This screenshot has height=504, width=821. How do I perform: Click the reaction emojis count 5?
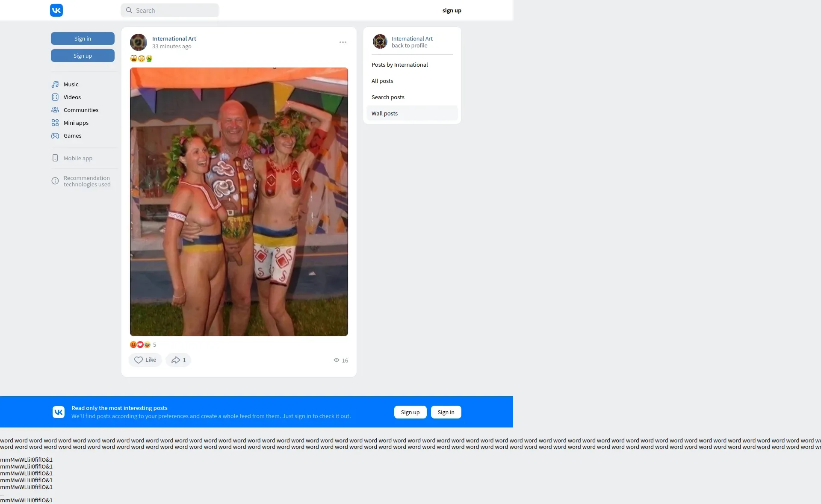143,345
